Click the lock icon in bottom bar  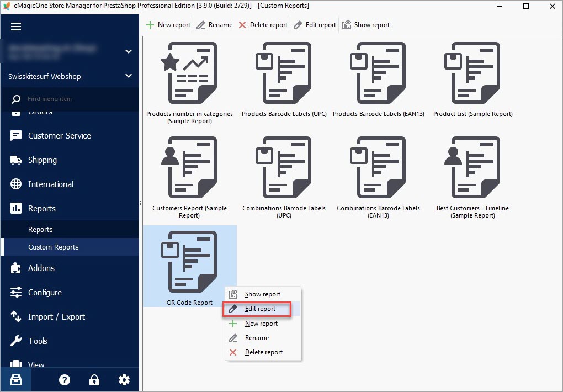click(94, 380)
